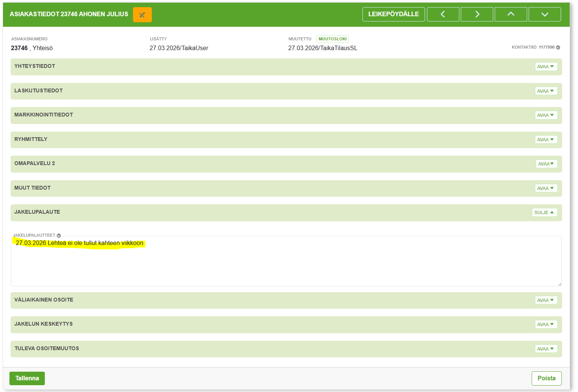The width and height of the screenshot is (578, 392).
Task: Expand Markkinointitiedot with Avaa
Action: pyautogui.click(x=546, y=115)
